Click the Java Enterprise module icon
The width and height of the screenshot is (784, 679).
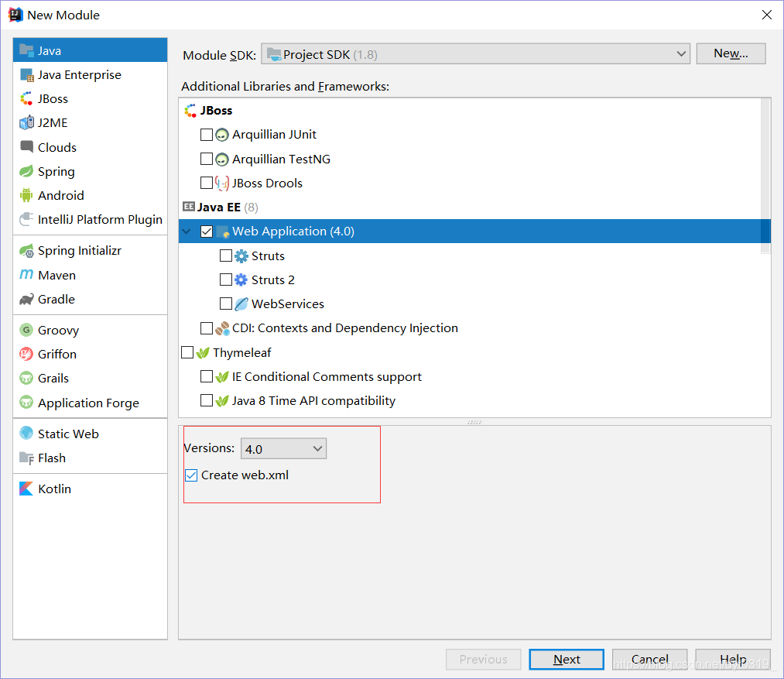(x=26, y=74)
